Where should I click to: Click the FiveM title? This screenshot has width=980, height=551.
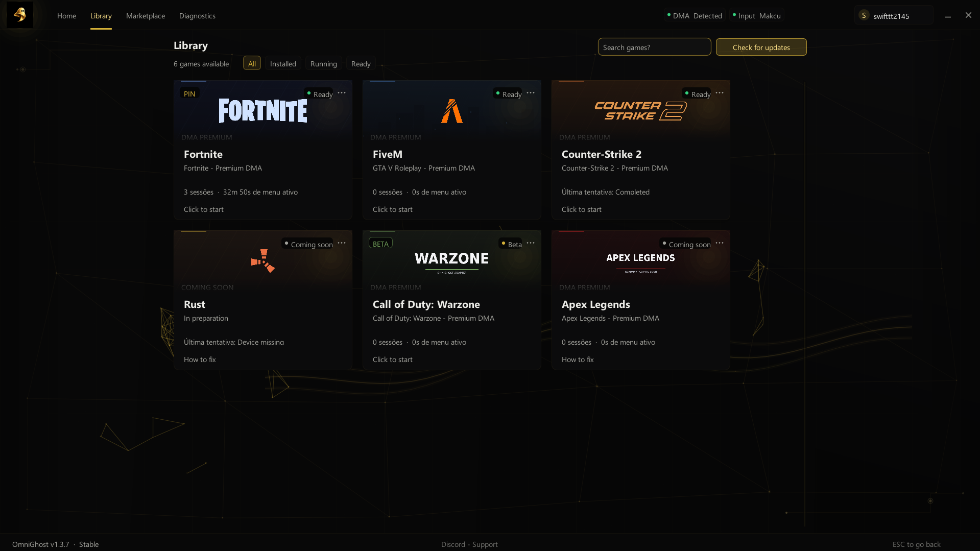point(388,154)
